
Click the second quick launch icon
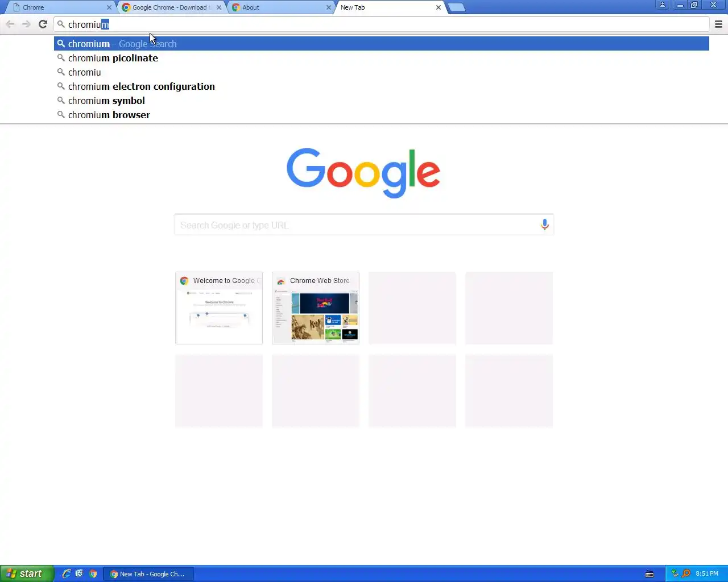[79, 573]
